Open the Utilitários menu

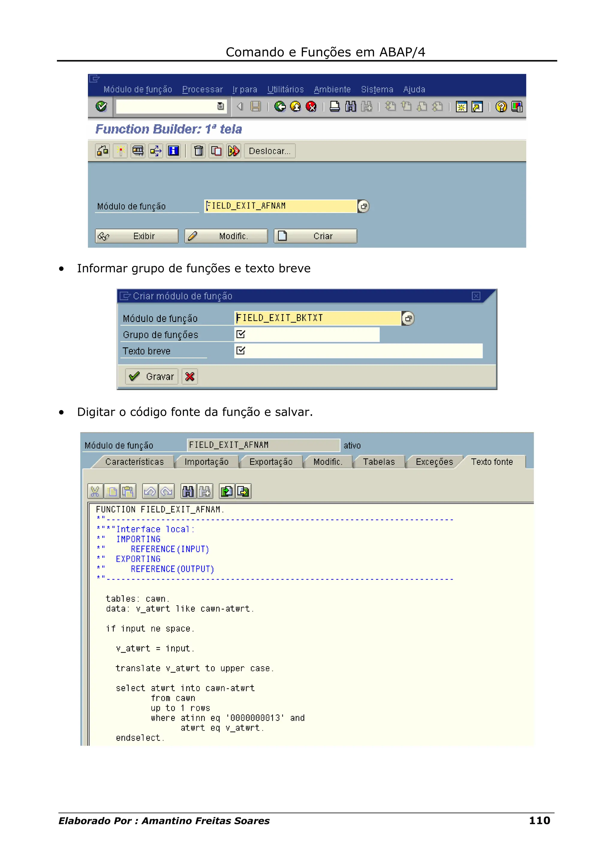pos(285,90)
